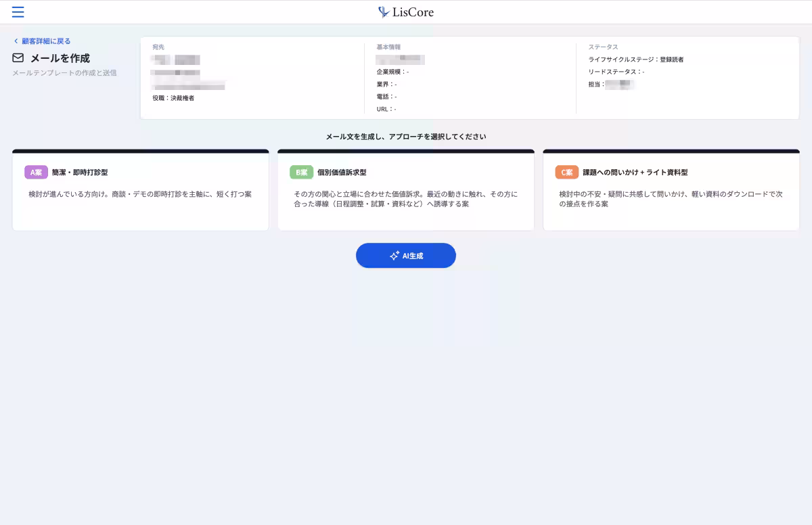
Task: Click 役職：決裁権者 text
Action: [173, 98]
